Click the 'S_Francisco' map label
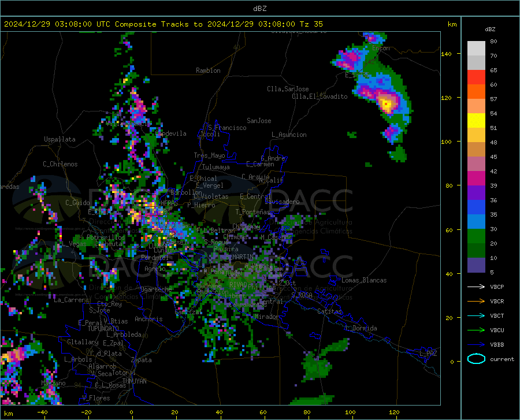Screen dimensions: 520x420 tap(227, 128)
